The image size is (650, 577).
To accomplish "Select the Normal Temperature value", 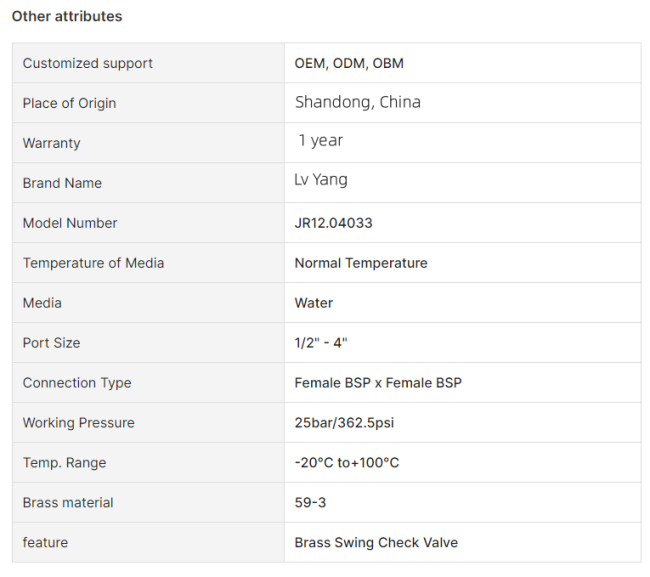I will click(361, 263).
